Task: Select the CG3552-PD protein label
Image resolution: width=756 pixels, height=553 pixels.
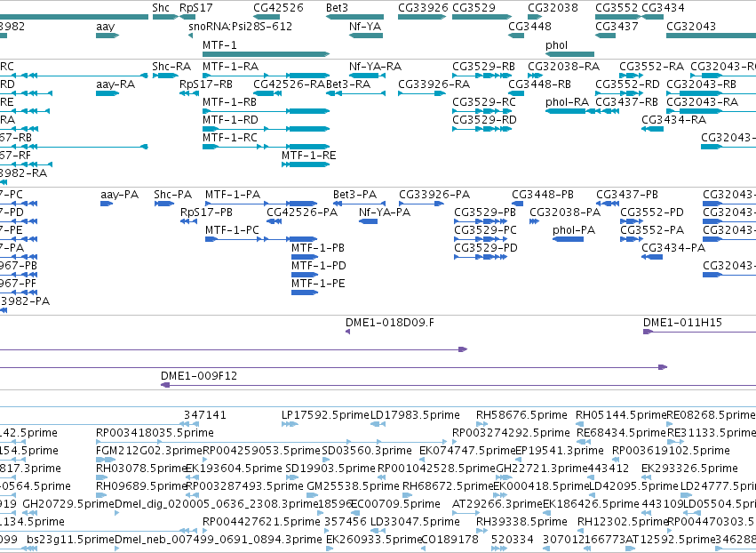Action: coord(652,212)
